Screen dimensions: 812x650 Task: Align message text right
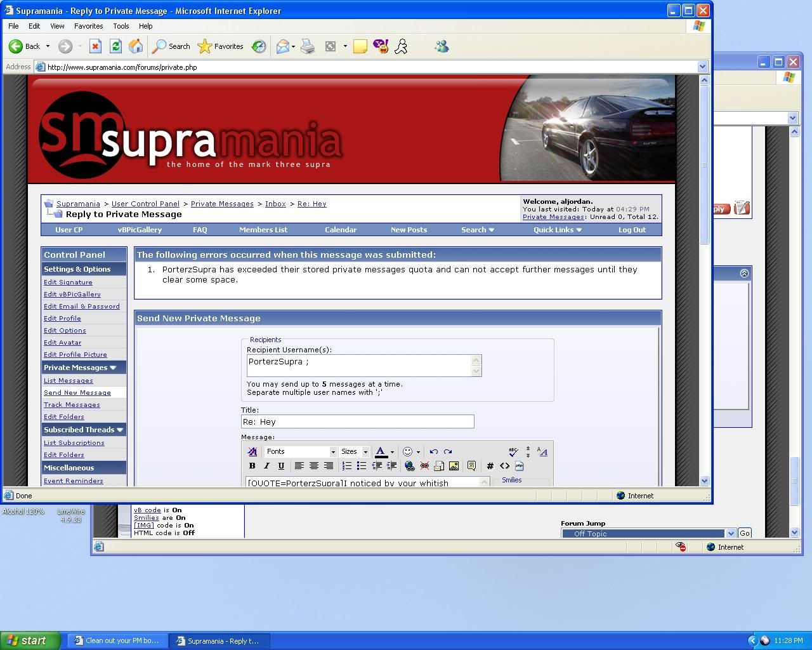click(328, 466)
